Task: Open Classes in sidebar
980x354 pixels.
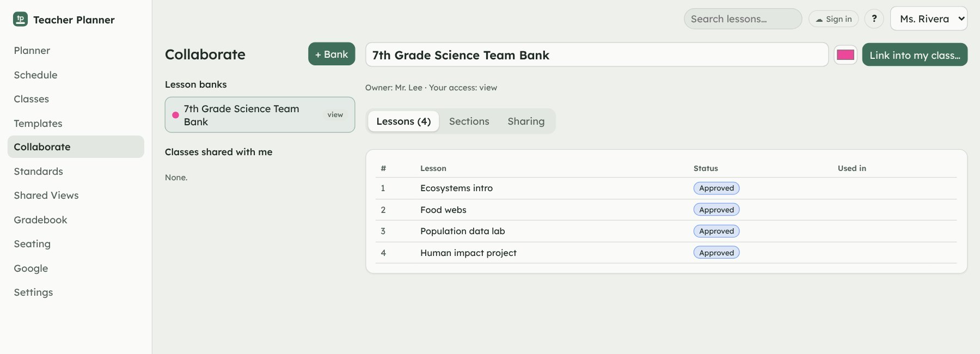Action: (x=76, y=99)
